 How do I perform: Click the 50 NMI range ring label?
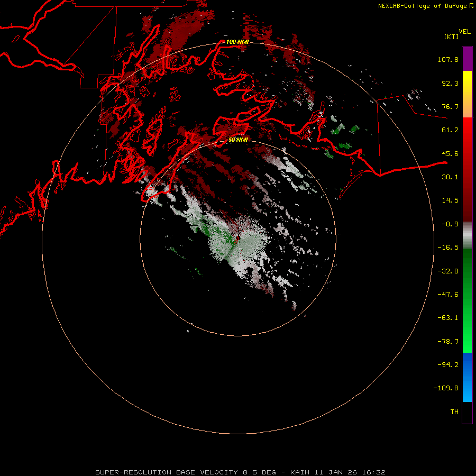tap(238, 140)
